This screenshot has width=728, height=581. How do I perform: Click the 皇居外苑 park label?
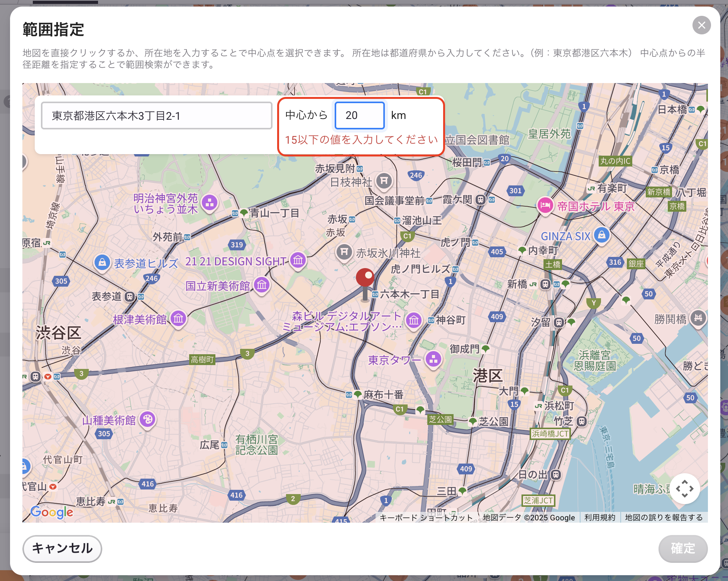549,134
